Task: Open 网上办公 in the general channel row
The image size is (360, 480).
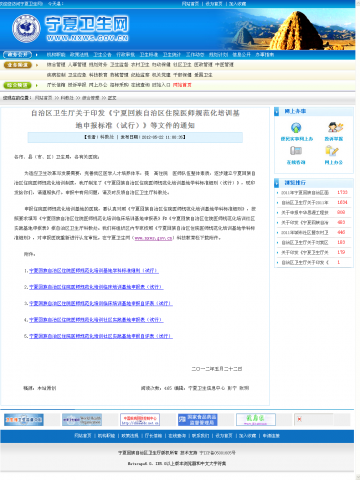Action: tap(98, 85)
